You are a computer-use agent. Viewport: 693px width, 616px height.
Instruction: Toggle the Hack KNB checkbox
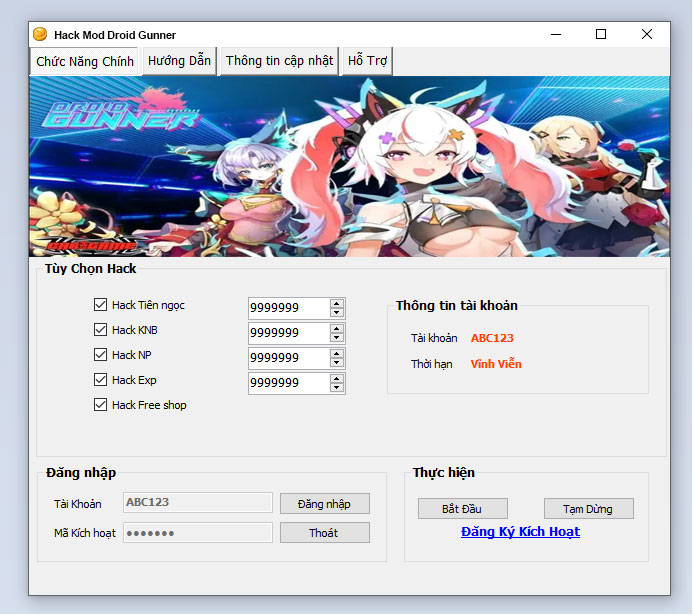click(x=100, y=330)
